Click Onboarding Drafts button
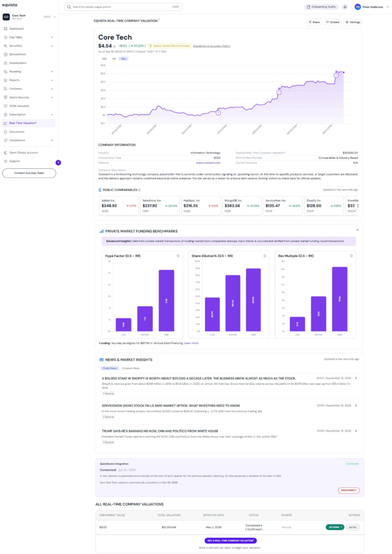 pyautogui.click(x=321, y=6)
